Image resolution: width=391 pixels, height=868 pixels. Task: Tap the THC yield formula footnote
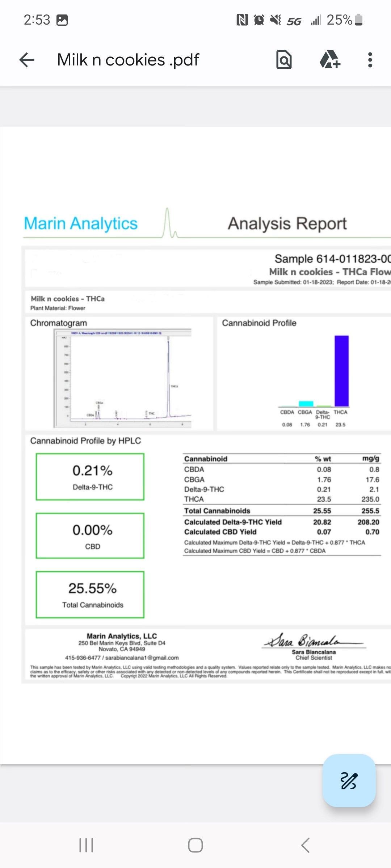pos(274,542)
